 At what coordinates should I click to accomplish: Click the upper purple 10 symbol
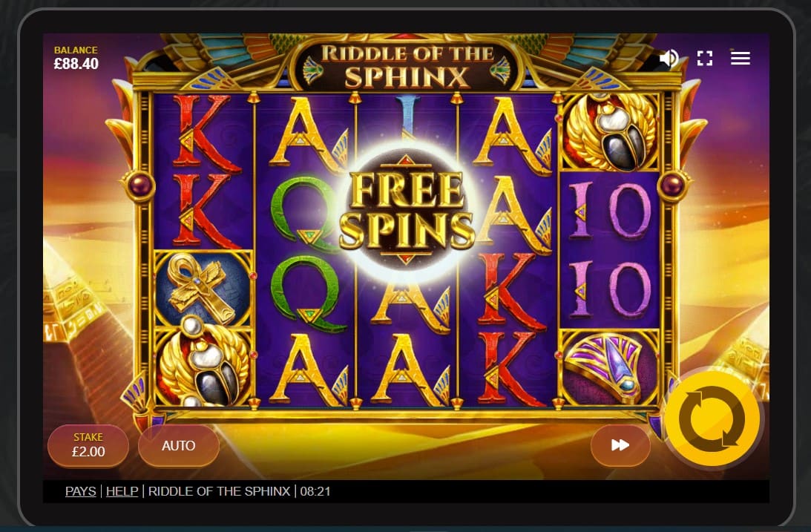611,211
